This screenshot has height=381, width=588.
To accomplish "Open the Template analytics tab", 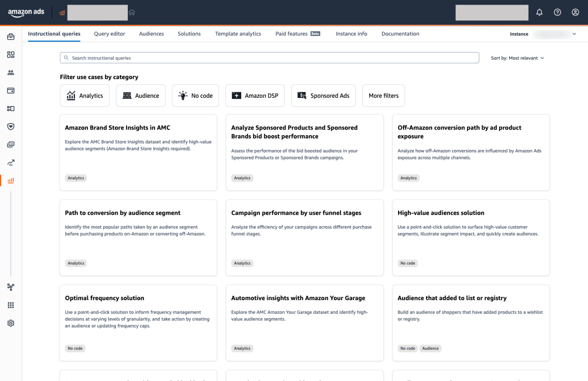I will pyautogui.click(x=238, y=34).
